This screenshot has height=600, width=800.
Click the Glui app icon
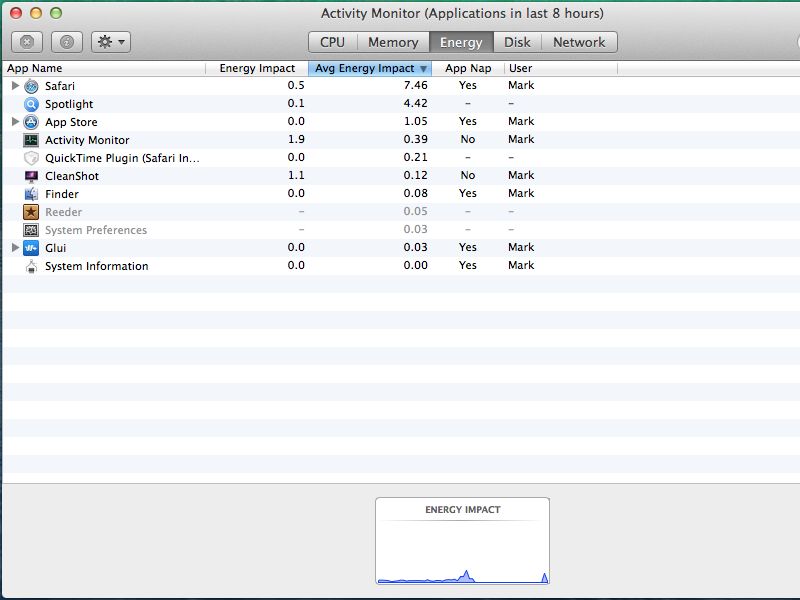click(31, 248)
